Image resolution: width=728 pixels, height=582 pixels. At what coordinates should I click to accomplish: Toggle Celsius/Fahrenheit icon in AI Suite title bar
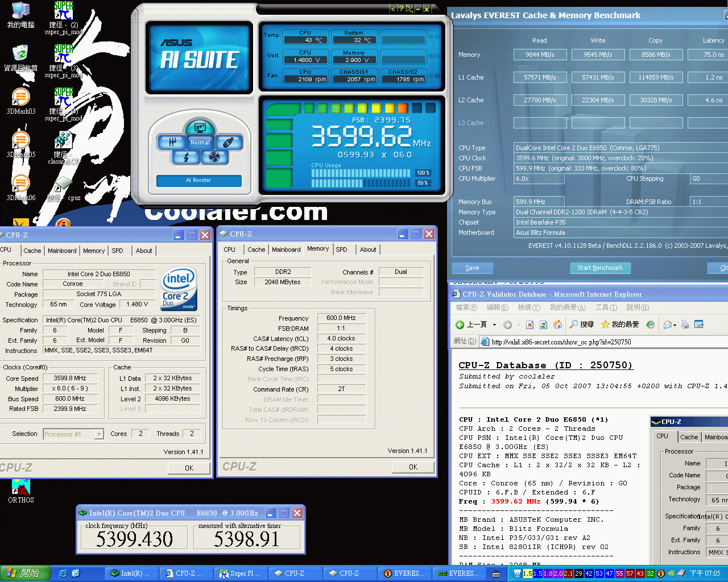click(409, 9)
